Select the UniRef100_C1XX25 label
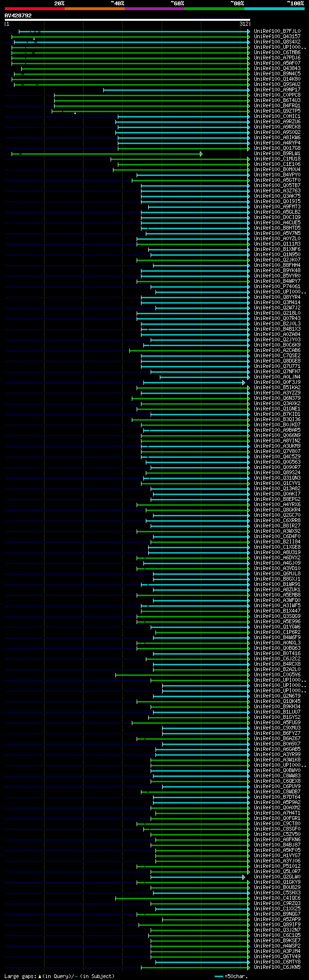The height and width of the screenshot is (980, 309). pos(277,908)
